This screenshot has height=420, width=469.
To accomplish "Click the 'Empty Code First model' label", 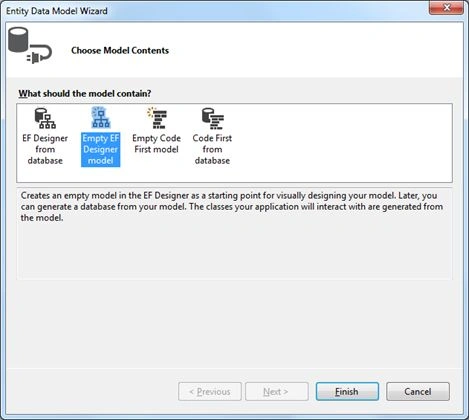I will [x=156, y=144].
